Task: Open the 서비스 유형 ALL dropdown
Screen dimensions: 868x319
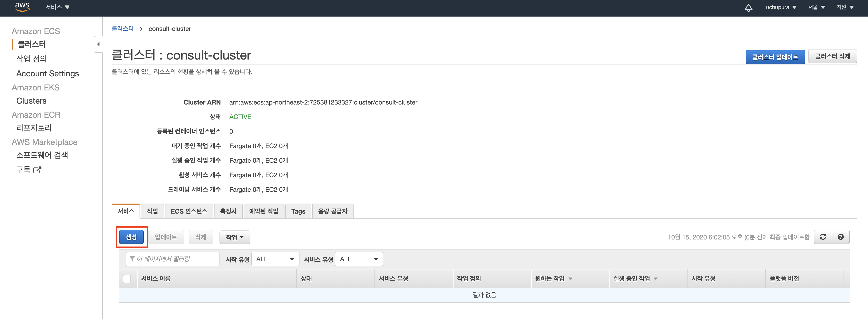Action: 359,259
